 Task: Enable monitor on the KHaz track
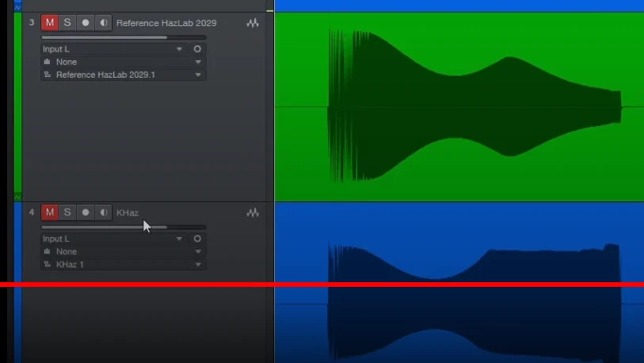coord(103,212)
